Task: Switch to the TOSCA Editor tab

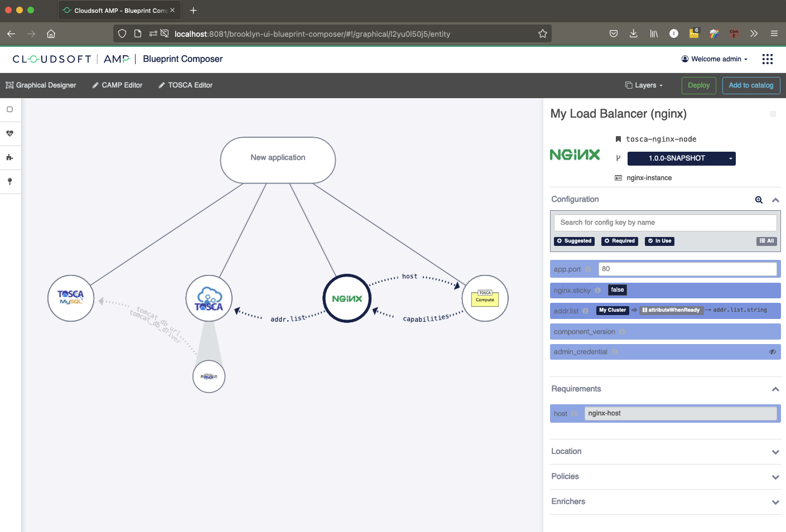Action: click(x=185, y=85)
